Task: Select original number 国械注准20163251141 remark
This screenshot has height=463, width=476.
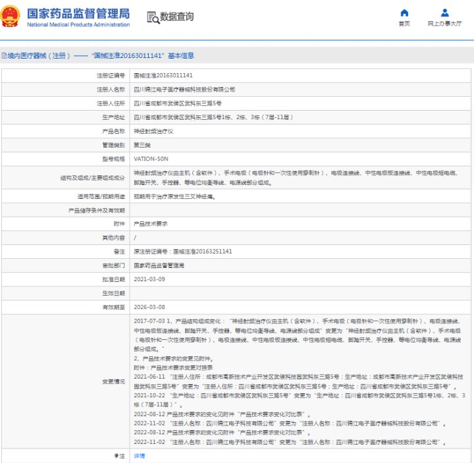Action: [x=183, y=252]
